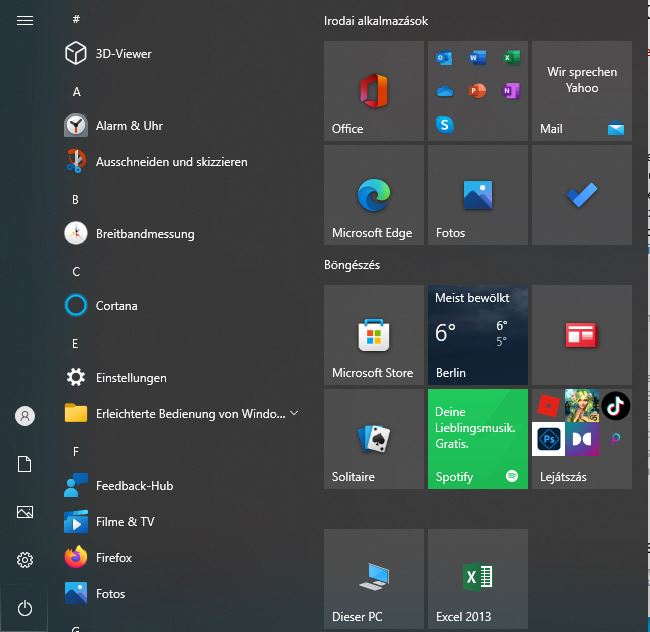Screen dimensions: 650x632
Task: Open Outlook in the Office apps tile
Action: pos(444,58)
